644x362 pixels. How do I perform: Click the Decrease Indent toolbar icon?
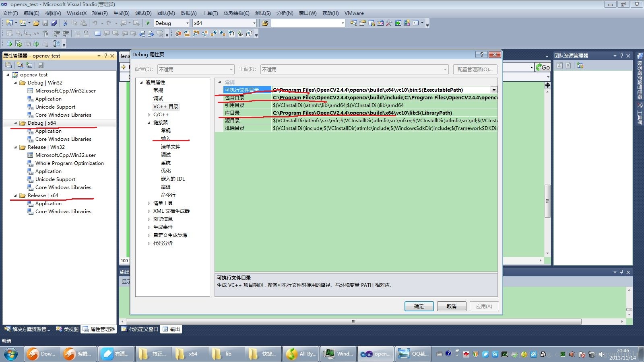(x=57, y=33)
